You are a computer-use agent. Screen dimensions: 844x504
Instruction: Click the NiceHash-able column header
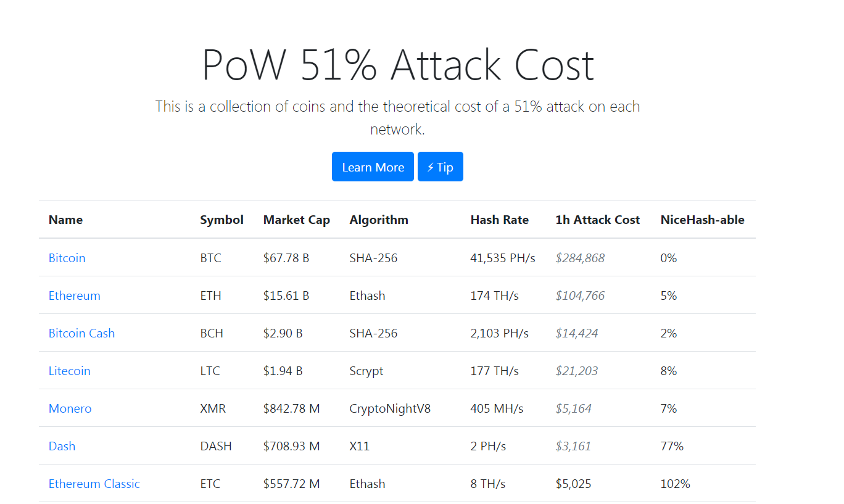pos(703,220)
